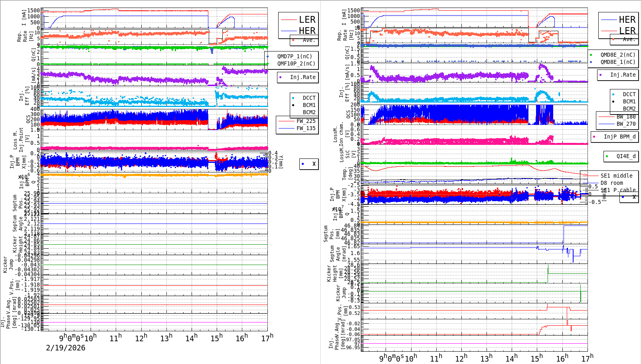Viewport: 641px width, 364px height.
Task: Click DCCT legend entry in left plot
Action: pos(309,98)
